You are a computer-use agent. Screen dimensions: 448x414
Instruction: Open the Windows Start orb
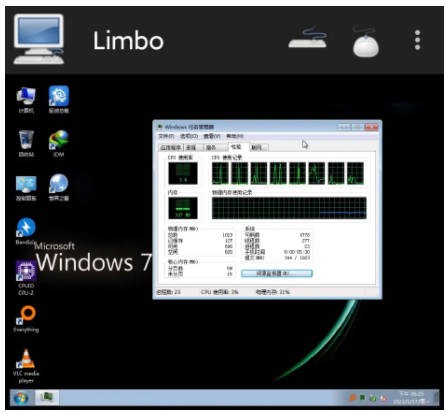point(21,398)
